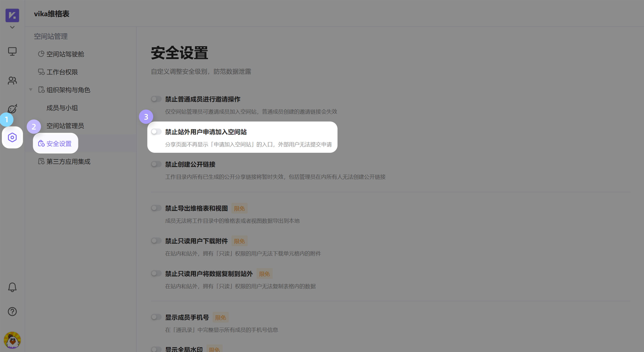This screenshot has width=644, height=352.
Task: Select the 空间站管理员 sidebar entry
Action: click(65, 126)
